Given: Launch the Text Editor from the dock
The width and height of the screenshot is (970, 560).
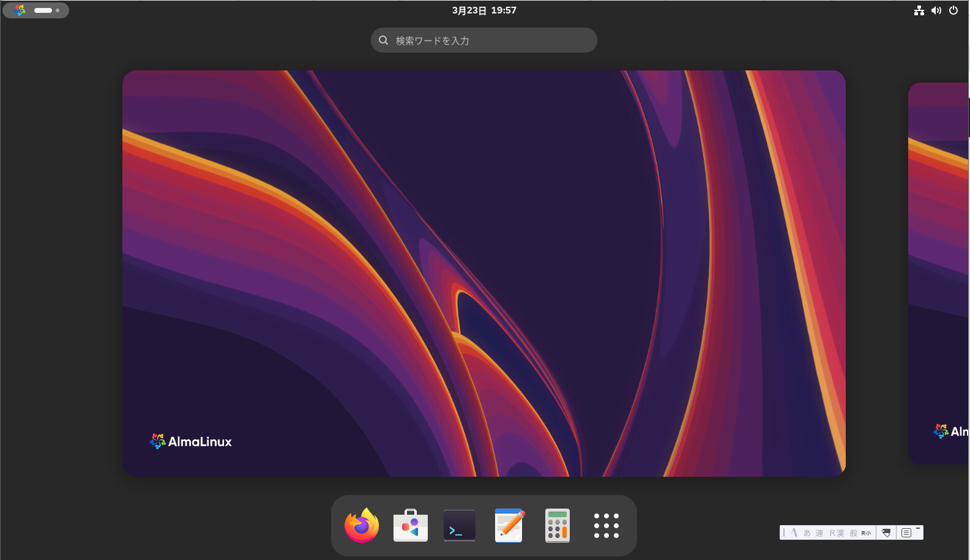Looking at the screenshot, I should click(509, 526).
